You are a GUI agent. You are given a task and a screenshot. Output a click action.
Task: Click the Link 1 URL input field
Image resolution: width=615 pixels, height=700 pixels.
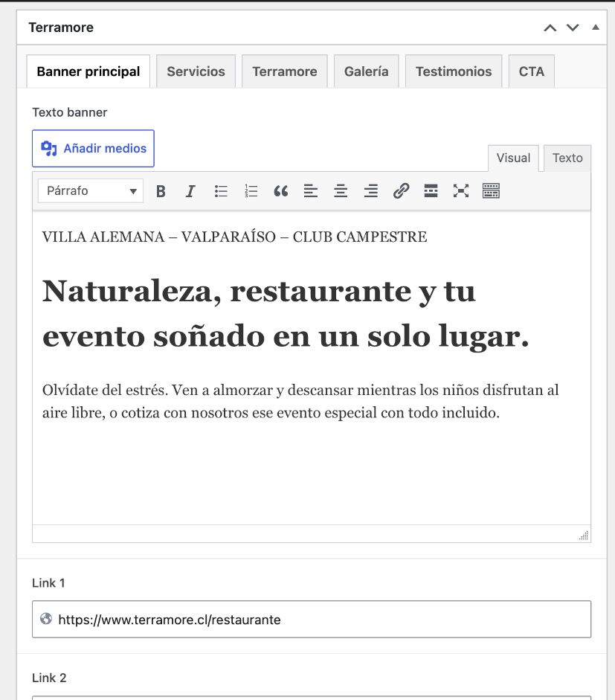pos(312,619)
